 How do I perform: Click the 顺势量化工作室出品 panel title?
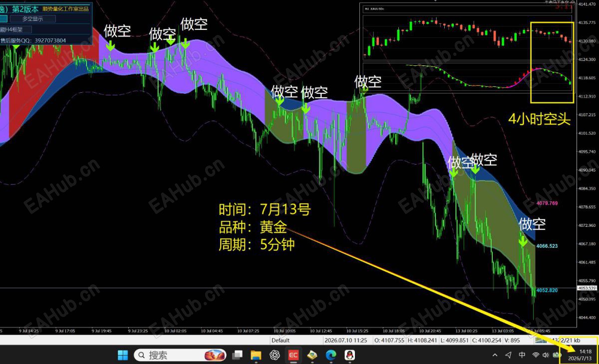(x=65, y=8)
